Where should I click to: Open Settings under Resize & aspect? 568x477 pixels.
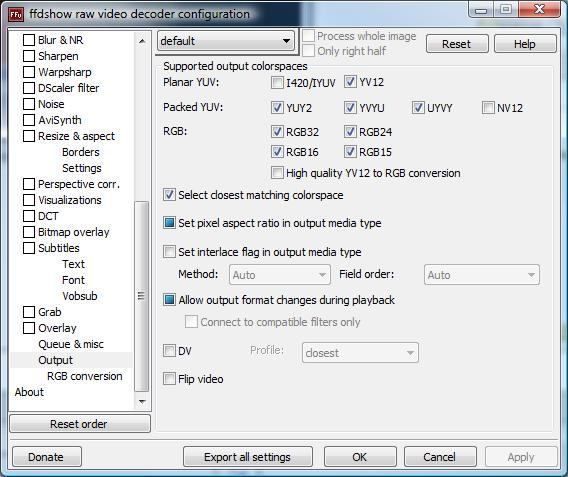click(82, 168)
